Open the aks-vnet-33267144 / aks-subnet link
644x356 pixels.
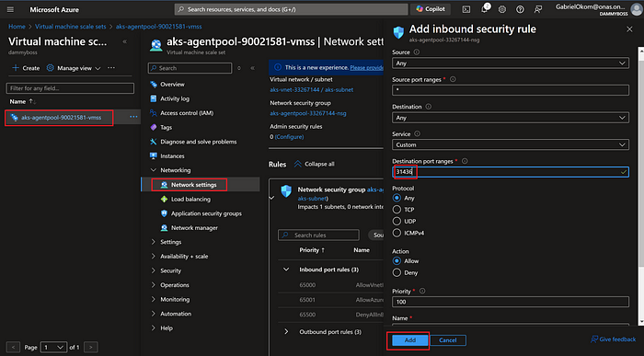311,89
